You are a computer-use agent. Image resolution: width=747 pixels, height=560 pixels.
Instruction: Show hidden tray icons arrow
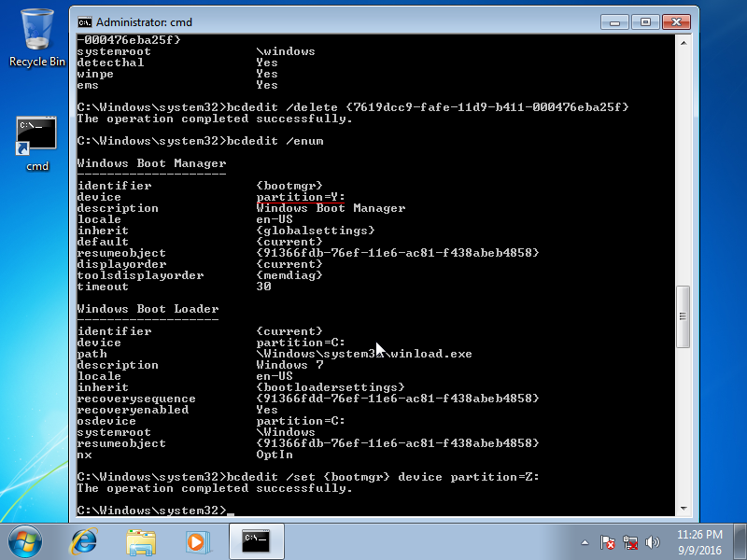pyautogui.click(x=585, y=542)
